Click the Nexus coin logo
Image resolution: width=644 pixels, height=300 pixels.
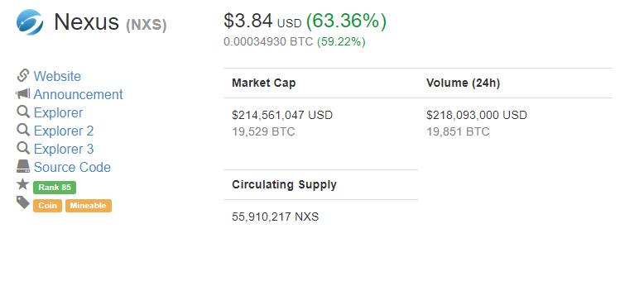click(x=30, y=22)
